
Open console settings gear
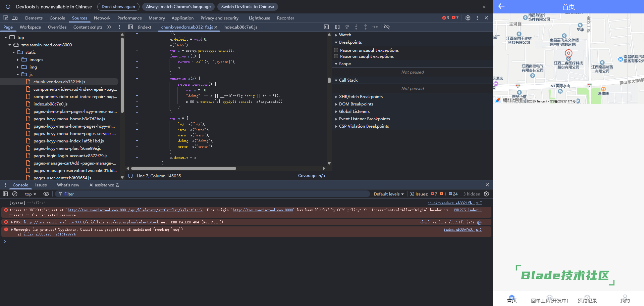pos(486,194)
